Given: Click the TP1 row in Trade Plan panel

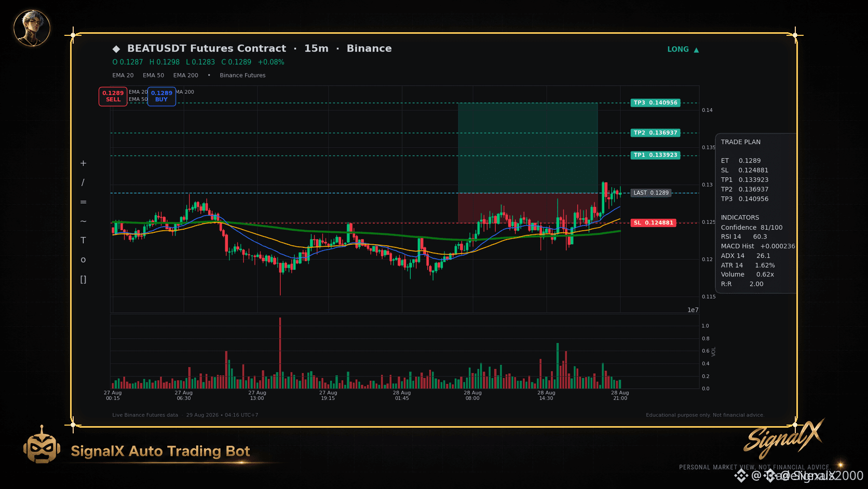Looking at the screenshot, I should (x=744, y=180).
